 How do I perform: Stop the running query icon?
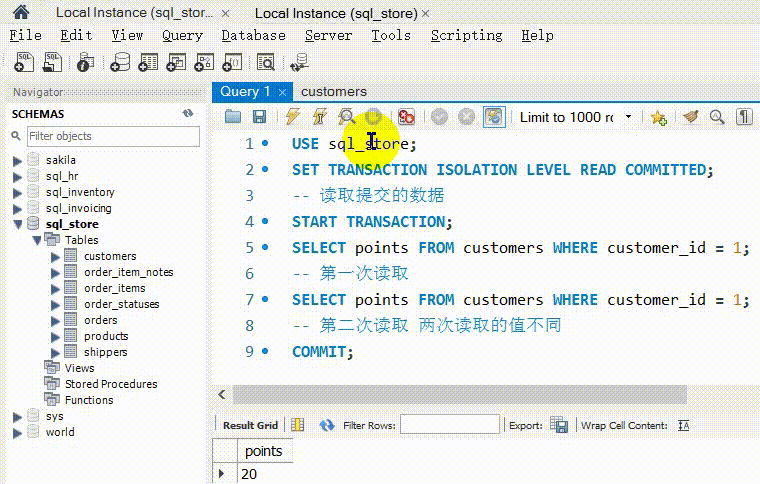coord(373,117)
